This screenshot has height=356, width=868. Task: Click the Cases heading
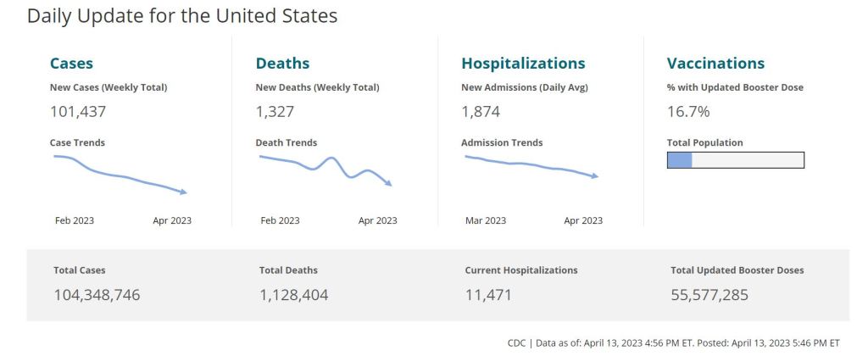click(x=71, y=64)
